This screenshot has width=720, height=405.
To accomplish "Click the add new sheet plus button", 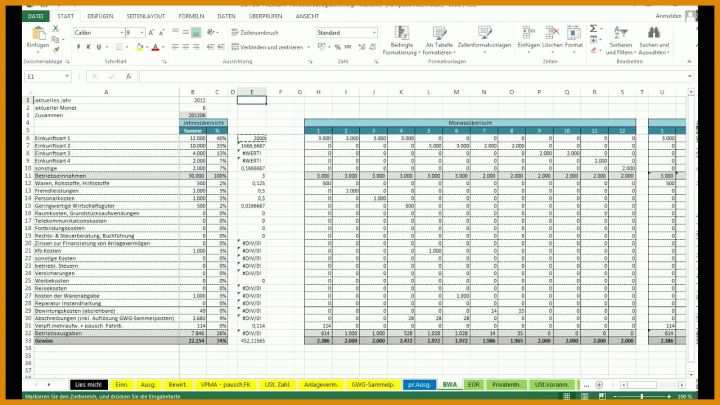I will (599, 385).
